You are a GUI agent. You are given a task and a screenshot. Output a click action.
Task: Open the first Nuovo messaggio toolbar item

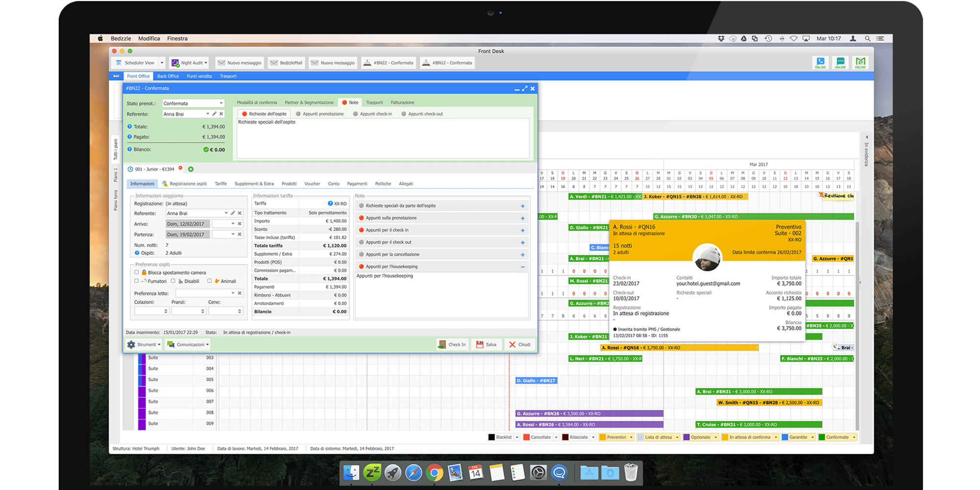[239, 63]
